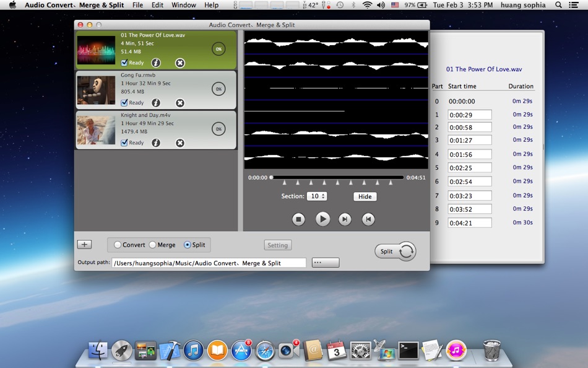Screen dimensions: 588x368
Task: Skip to next section
Action: (345, 219)
